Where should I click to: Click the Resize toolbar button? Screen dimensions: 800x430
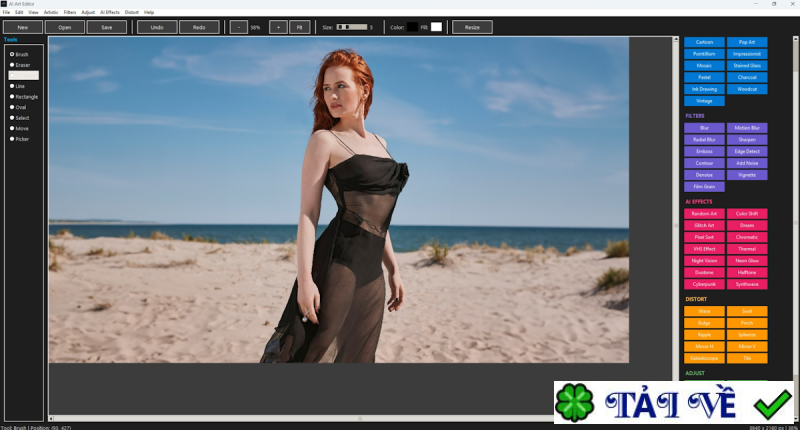click(472, 27)
